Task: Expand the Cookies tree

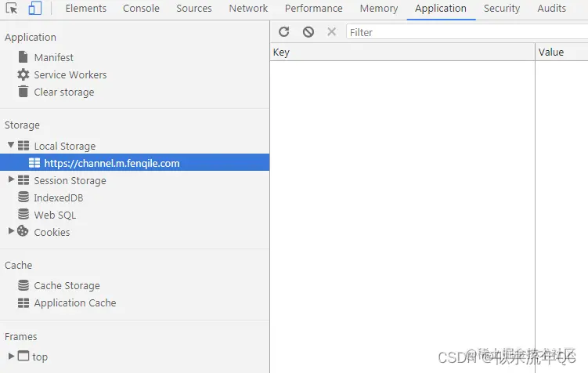Action: (x=11, y=231)
